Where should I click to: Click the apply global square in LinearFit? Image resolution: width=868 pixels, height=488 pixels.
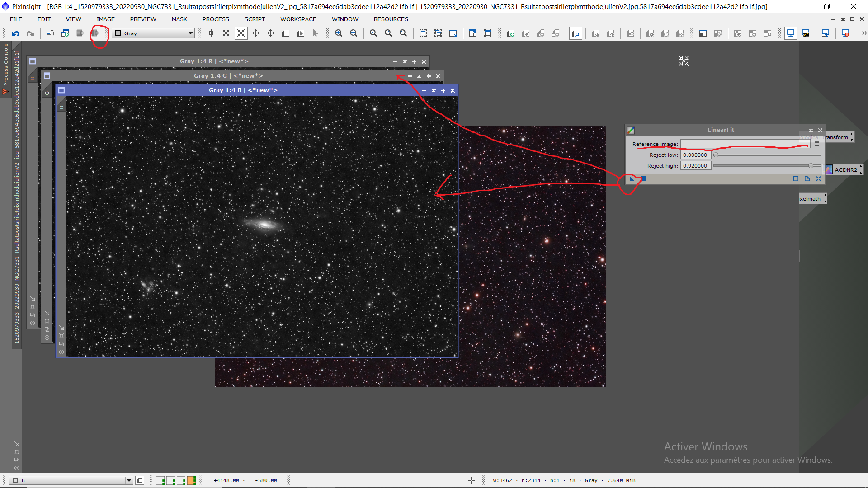pyautogui.click(x=644, y=179)
